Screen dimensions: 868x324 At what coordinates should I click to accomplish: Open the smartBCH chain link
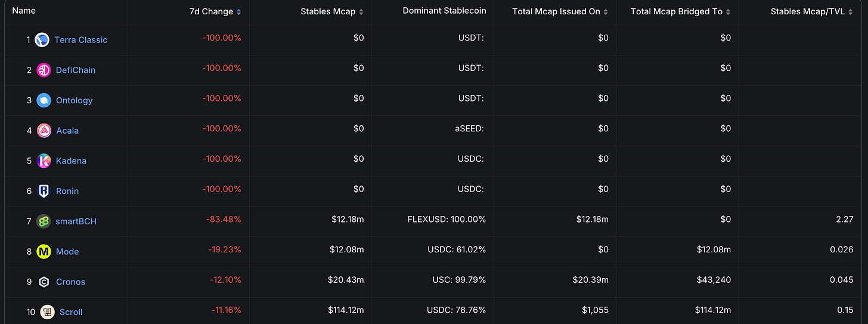(x=76, y=221)
